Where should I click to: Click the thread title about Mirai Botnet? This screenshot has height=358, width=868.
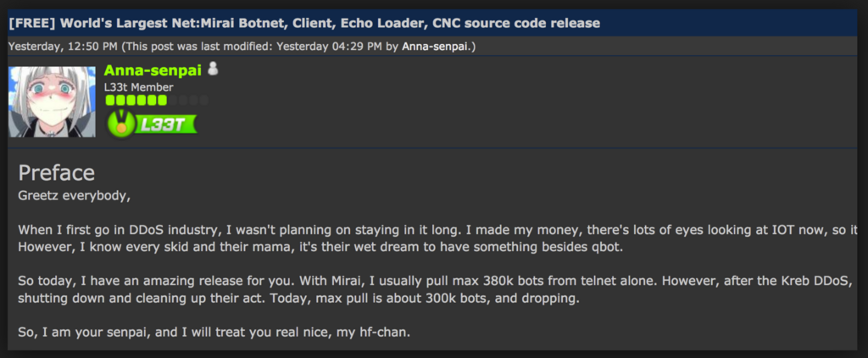point(304,23)
